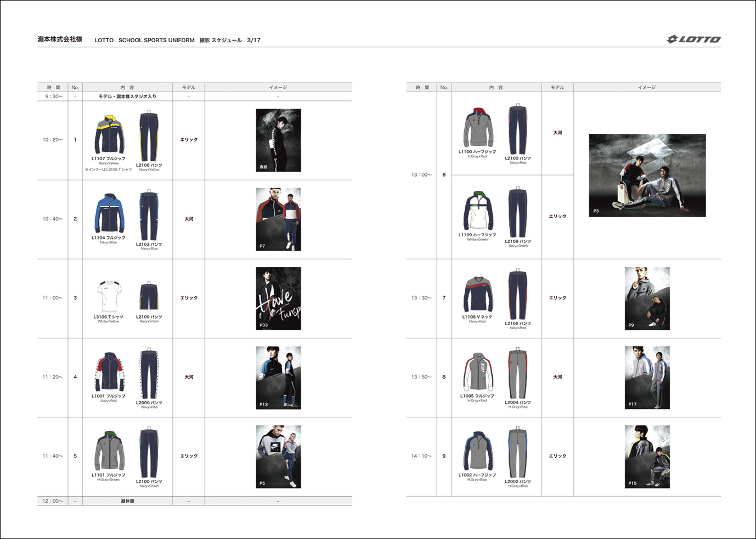Select the 14:10~ time cell

click(x=421, y=456)
